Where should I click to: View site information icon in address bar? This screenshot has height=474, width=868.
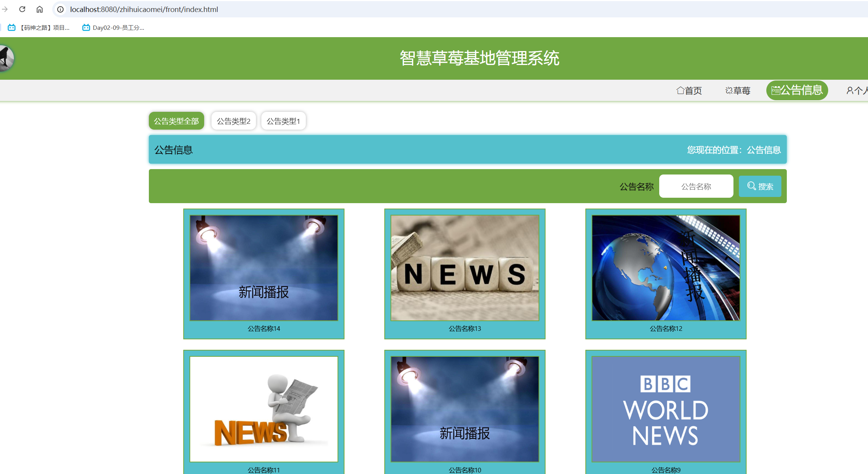coord(60,9)
